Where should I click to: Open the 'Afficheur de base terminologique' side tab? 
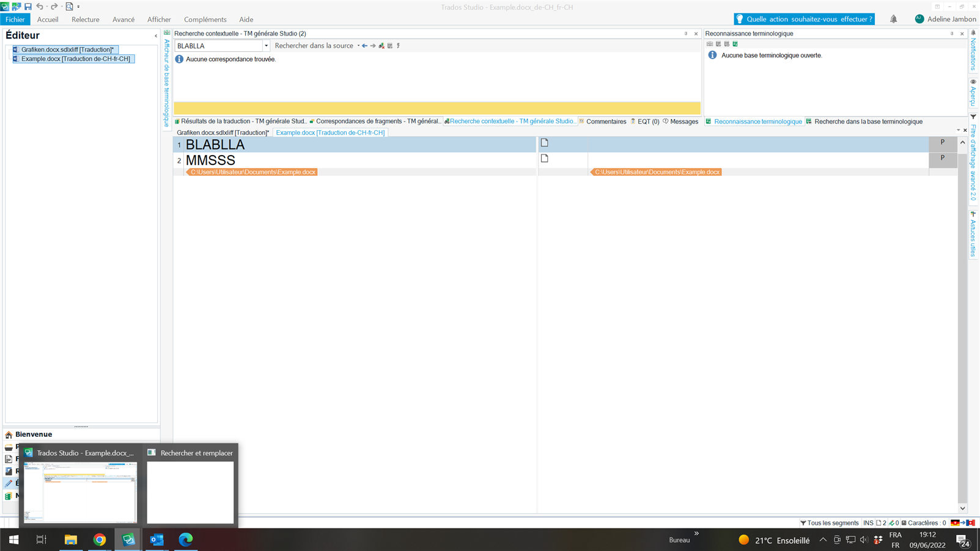coord(166,79)
